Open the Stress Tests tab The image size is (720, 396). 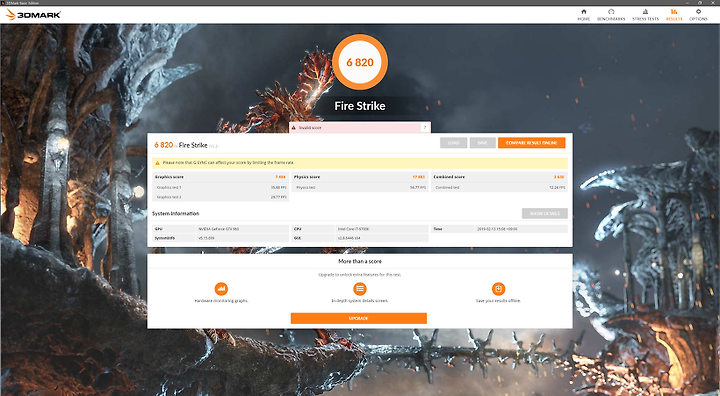[x=645, y=15]
